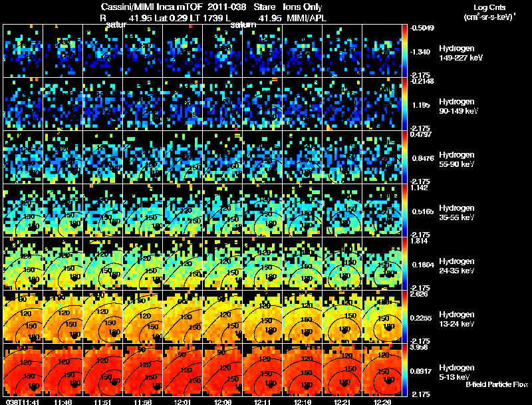Click the 0.8476 color scale value
532x405 pixels.
tap(423, 158)
